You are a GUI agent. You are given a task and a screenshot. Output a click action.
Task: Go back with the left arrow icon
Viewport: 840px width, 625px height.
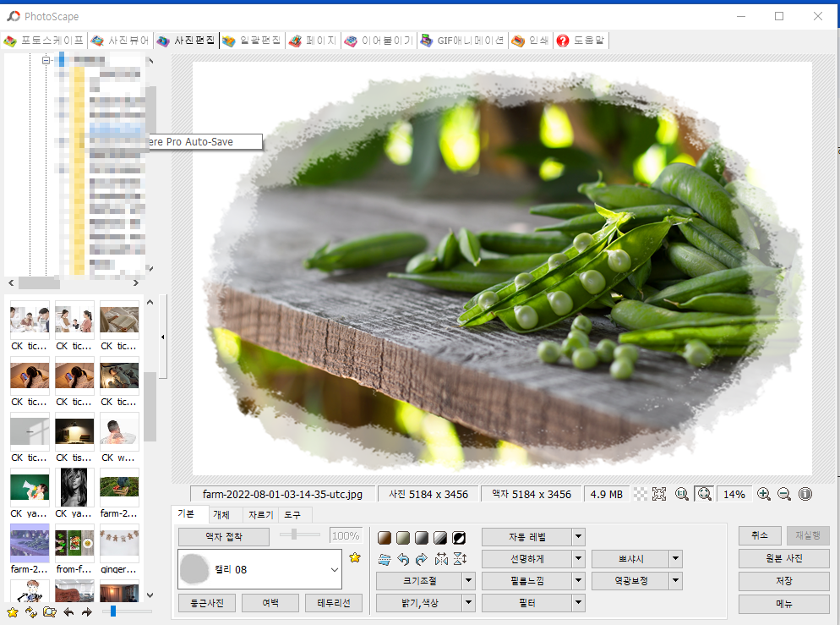tap(68, 612)
